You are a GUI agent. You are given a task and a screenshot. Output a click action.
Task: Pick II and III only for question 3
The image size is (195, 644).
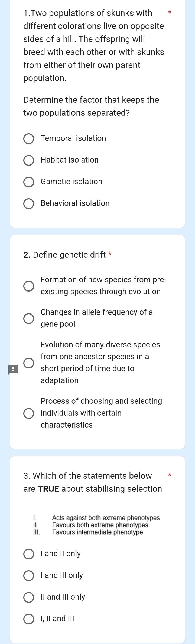tap(29, 597)
